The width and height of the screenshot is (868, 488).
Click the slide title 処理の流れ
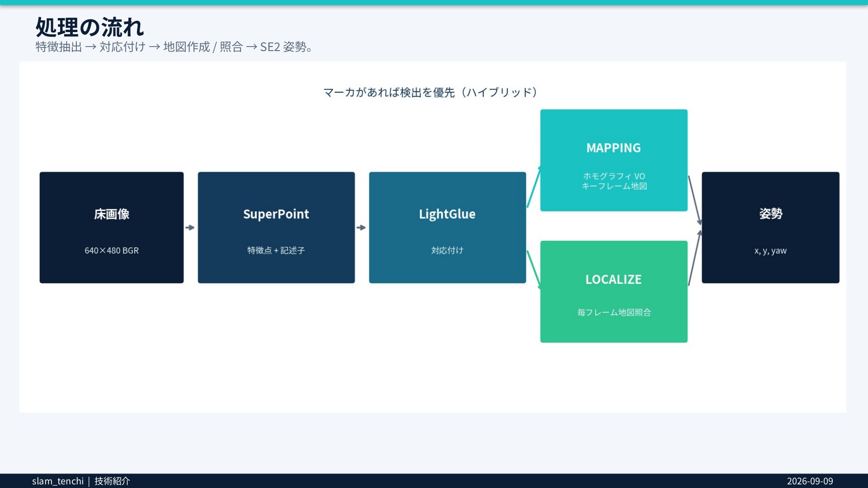(90, 28)
